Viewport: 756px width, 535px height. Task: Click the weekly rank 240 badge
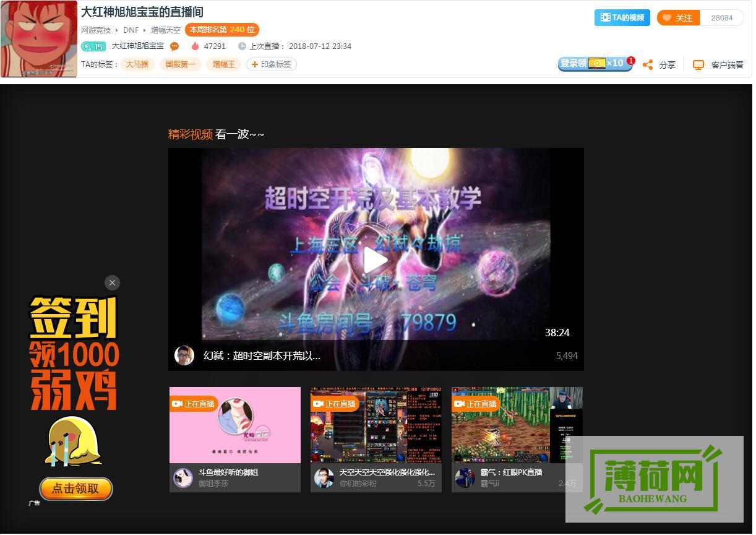(x=221, y=30)
